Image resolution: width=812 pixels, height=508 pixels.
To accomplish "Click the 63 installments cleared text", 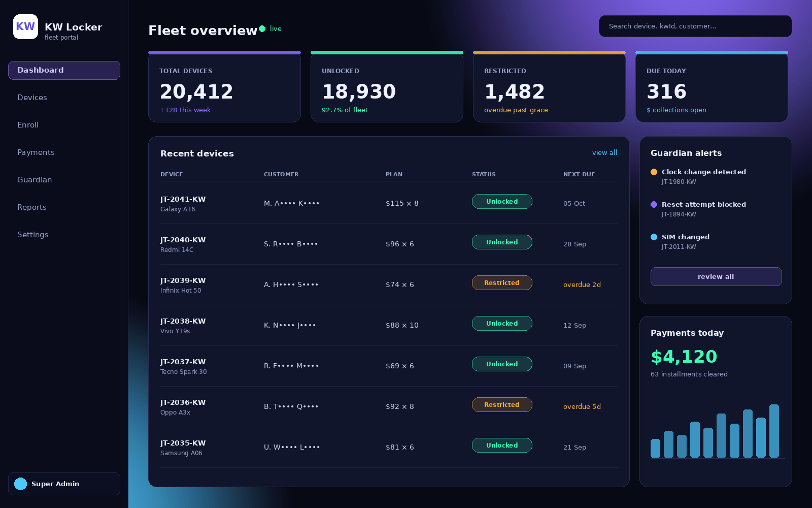I will [689, 374].
